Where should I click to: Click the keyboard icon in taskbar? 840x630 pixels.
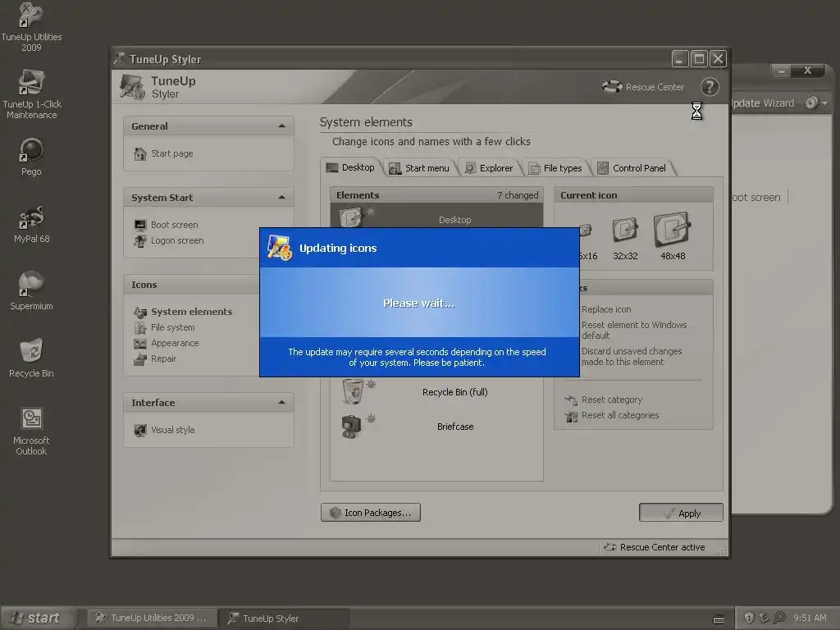tap(719, 619)
